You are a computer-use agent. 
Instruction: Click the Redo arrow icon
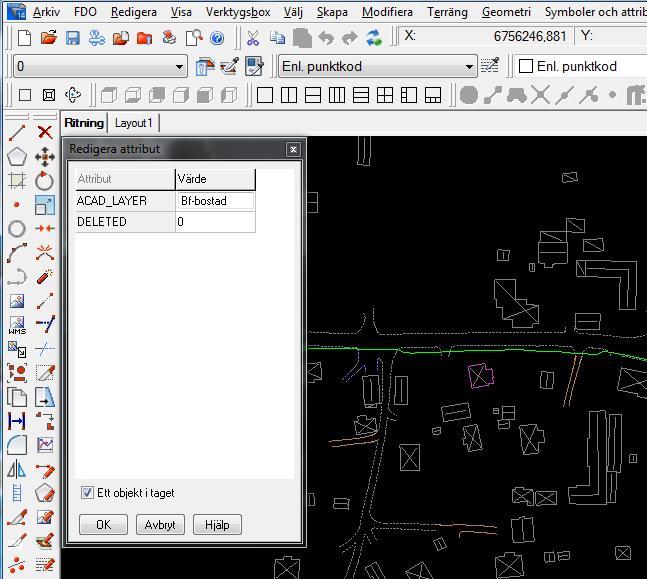click(350, 38)
